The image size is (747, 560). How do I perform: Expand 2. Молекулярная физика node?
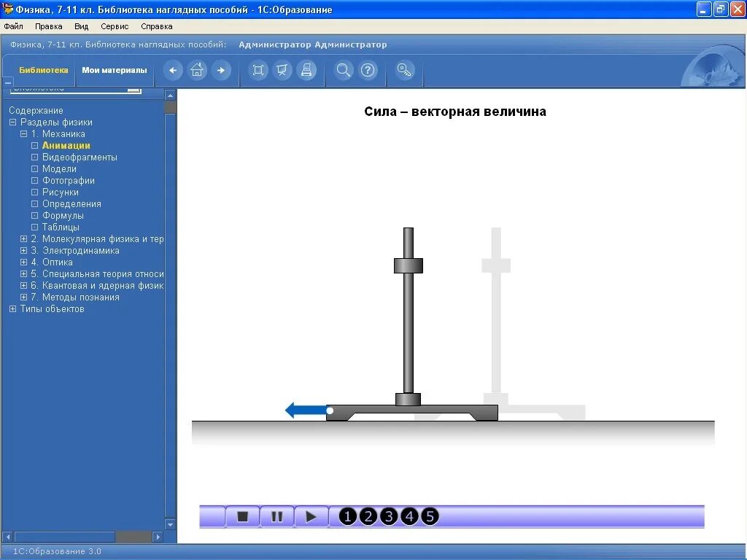(23, 238)
